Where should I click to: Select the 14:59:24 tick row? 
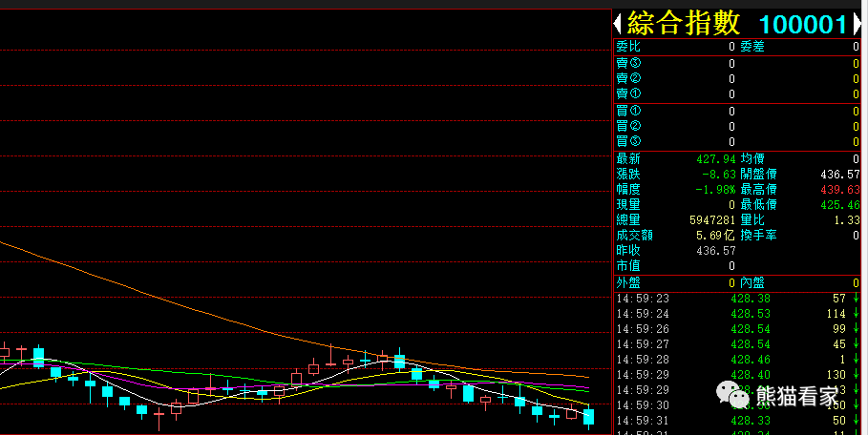coord(737,314)
